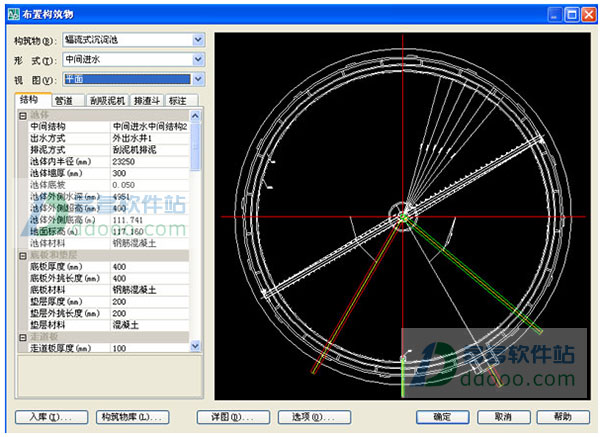This screenshot has width=600, height=437.
Task: Switch to the 刮吸泥机 tab
Action: tap(107, 101)
